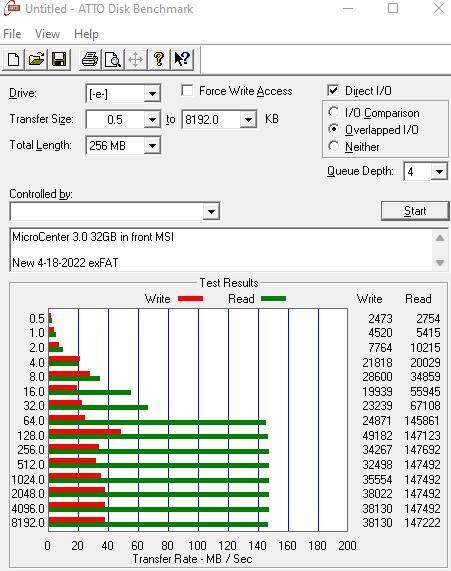Minimize the ATTO Disk Benchmark window
The image size is (451, 571).
tap(348, 8)
